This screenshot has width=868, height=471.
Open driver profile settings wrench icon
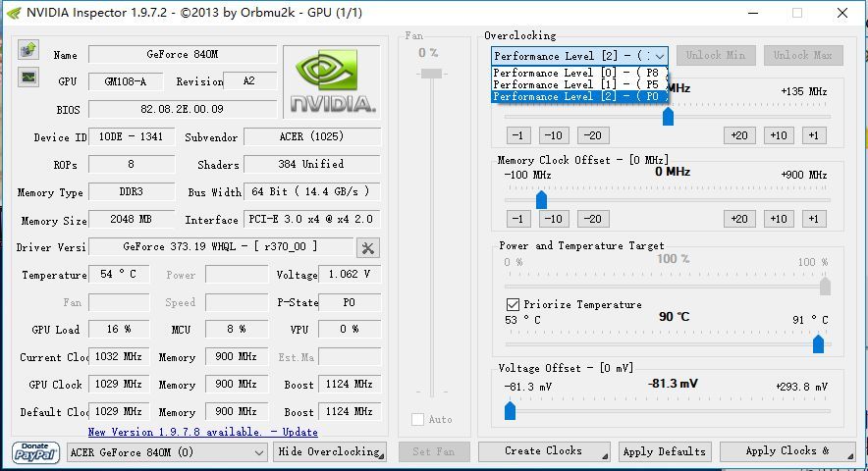tap(368, 247)
